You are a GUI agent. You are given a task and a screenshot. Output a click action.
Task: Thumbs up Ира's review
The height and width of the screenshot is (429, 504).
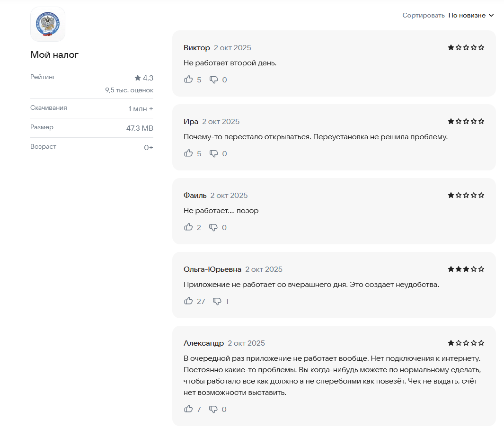pyautogui.click(x=189, y=153)
